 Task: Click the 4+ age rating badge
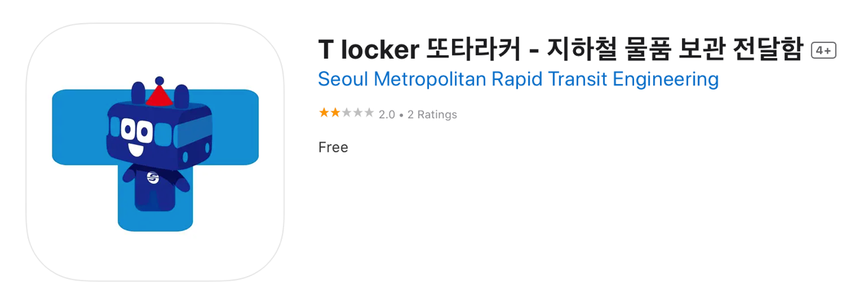click(x=824, y=50)
